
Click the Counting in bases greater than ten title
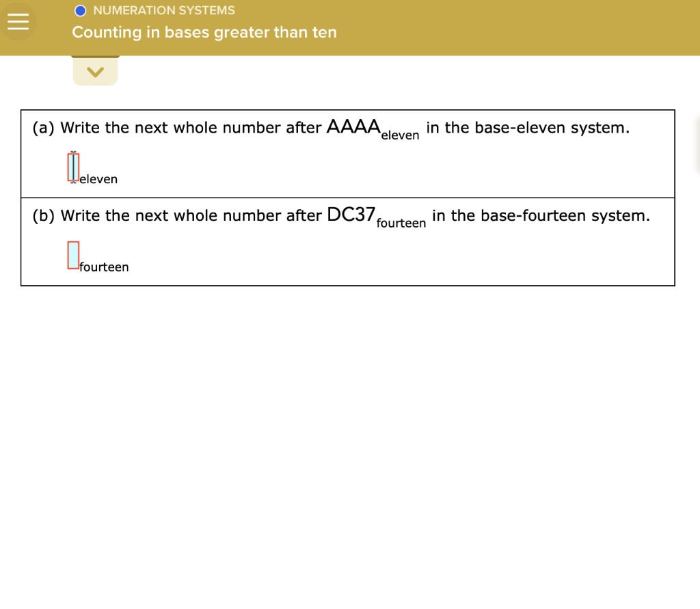204,32
